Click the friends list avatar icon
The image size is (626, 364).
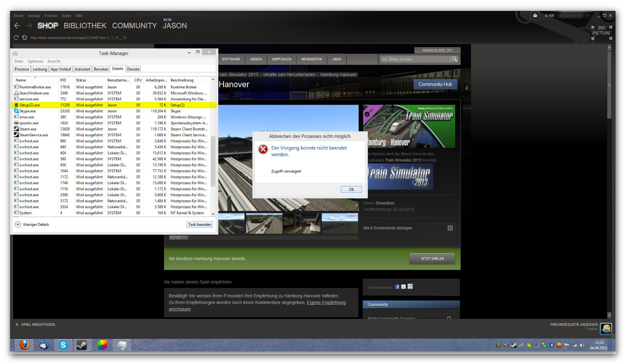[606, 328]
